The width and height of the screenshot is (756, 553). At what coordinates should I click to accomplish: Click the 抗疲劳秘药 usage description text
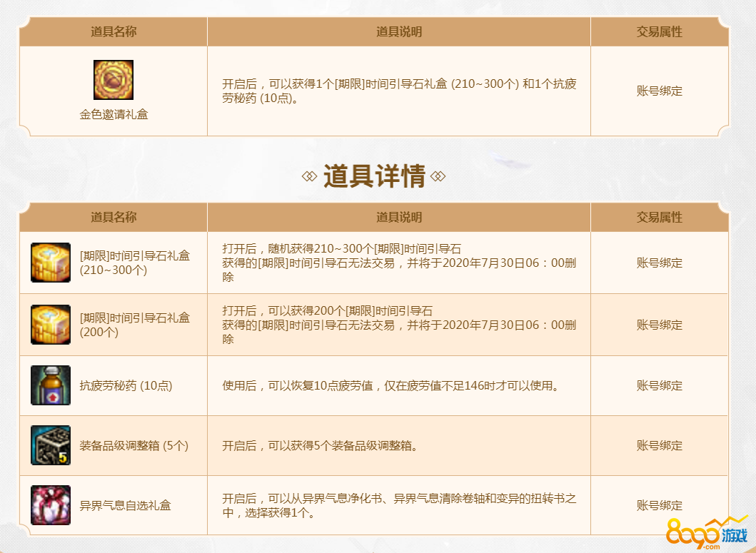pos(390,386)
